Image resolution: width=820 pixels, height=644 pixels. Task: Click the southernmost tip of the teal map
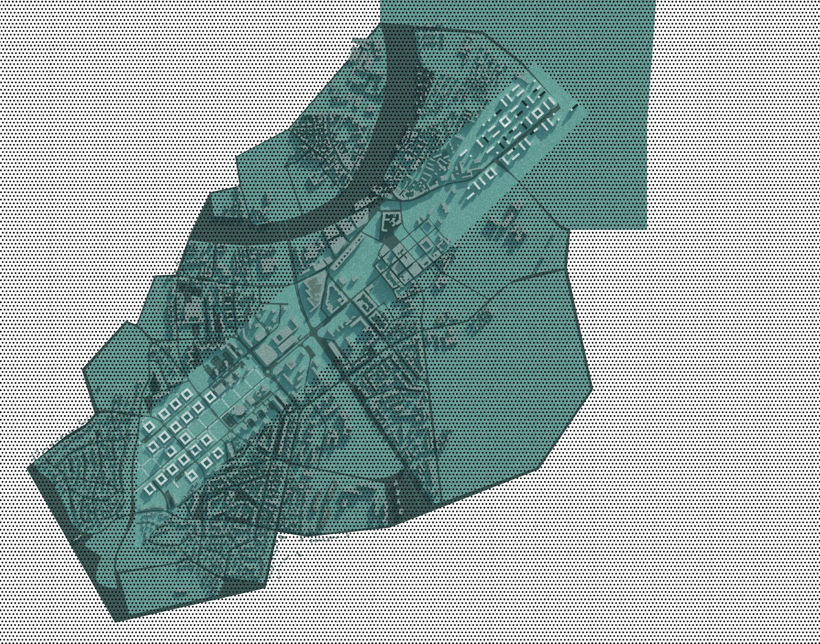click(117, 619)
